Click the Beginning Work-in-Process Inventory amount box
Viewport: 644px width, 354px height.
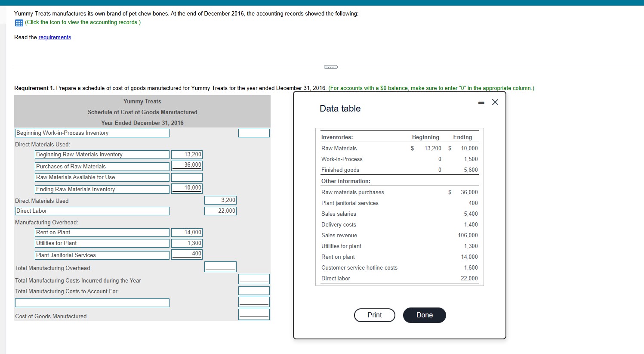(x=254, y=133)
